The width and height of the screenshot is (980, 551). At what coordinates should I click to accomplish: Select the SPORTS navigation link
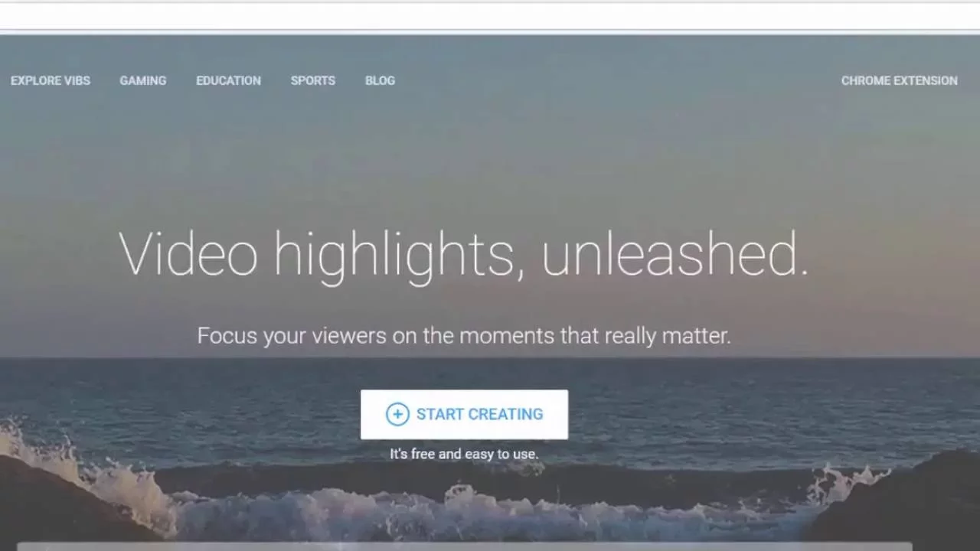click(313, 80)
